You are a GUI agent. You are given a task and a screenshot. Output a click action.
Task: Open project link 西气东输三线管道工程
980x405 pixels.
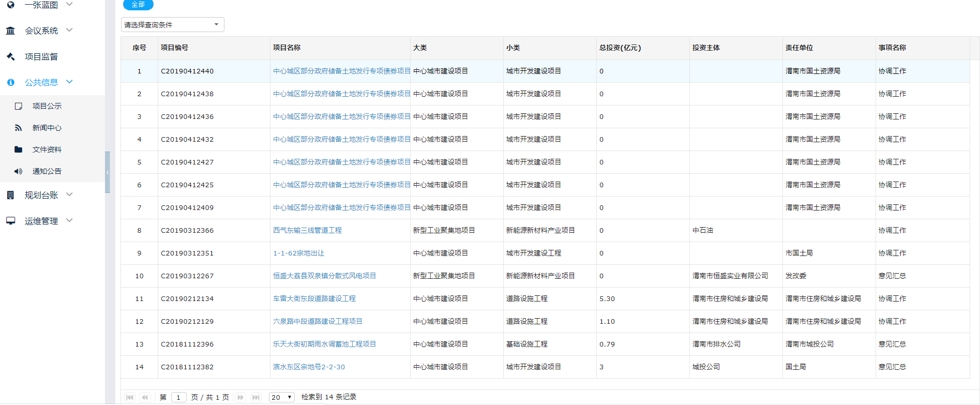coord(307,230)
